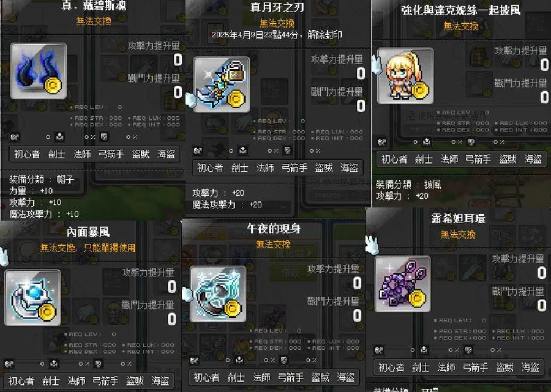Click the 真月牙之刃 item title
Viewport: 551px width, 392px height.
(x=277, y=7)
